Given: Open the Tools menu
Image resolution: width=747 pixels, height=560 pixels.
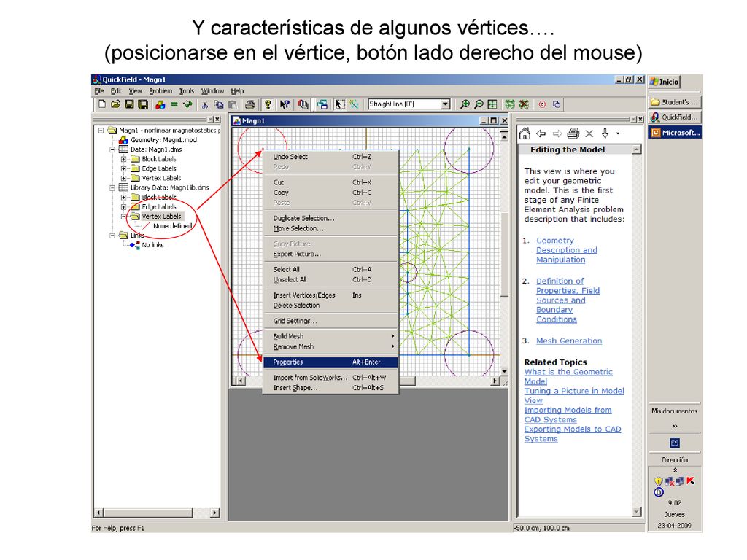Looking at the screenshot, I should point(187,91).
